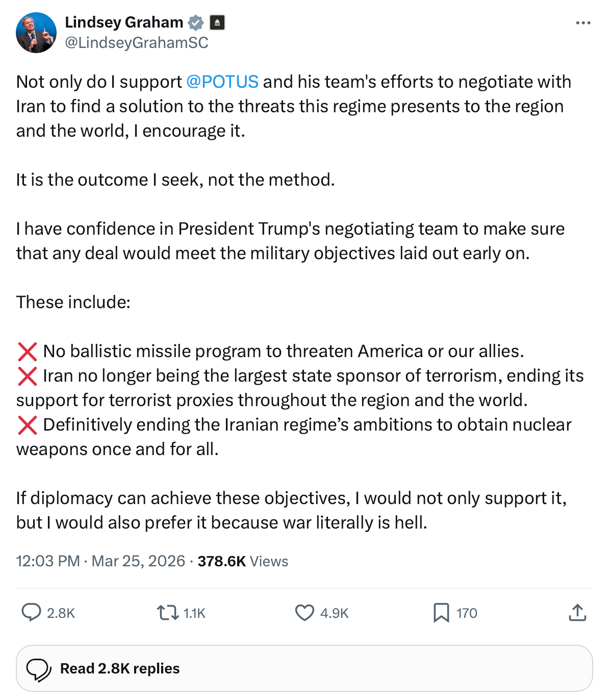Click the 170 bookmarks count
The height and width of the screenshot is (700, 610).
467,613
